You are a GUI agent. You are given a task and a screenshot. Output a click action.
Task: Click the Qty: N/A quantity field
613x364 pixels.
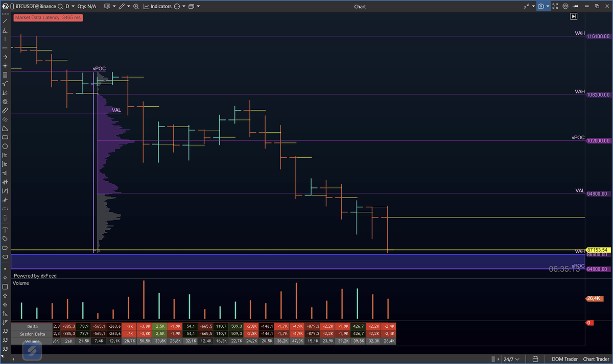[87, 7]
